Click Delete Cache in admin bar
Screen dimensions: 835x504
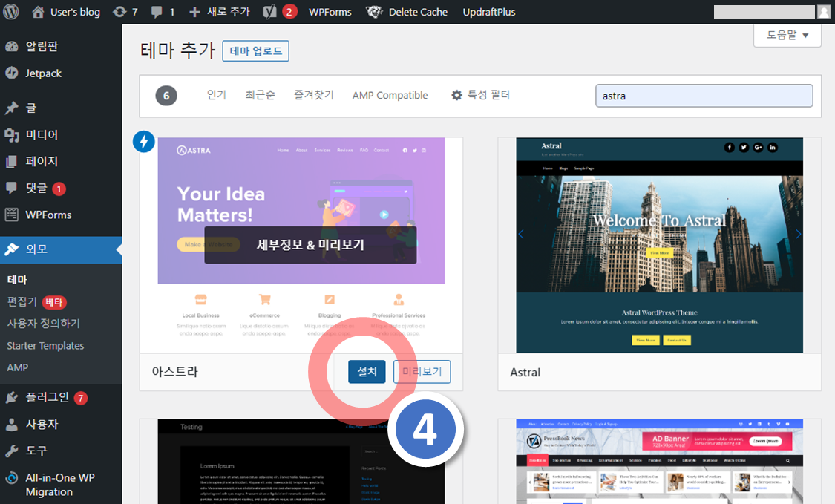(x=407, y=12)
